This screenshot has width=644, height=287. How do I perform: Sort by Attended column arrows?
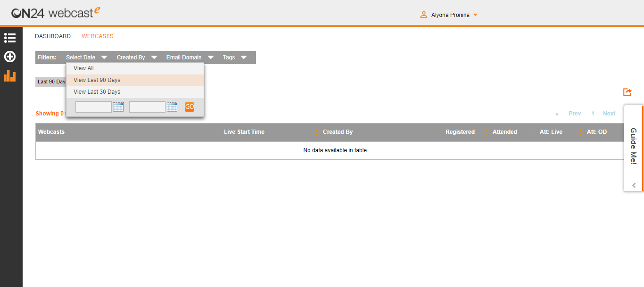pos(533,132)
